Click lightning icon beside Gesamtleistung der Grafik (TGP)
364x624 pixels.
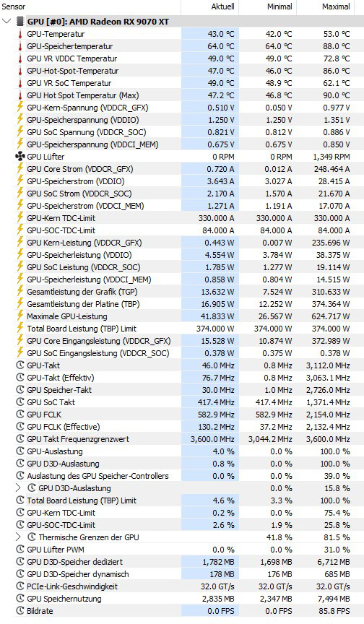(x=20, y=292)
